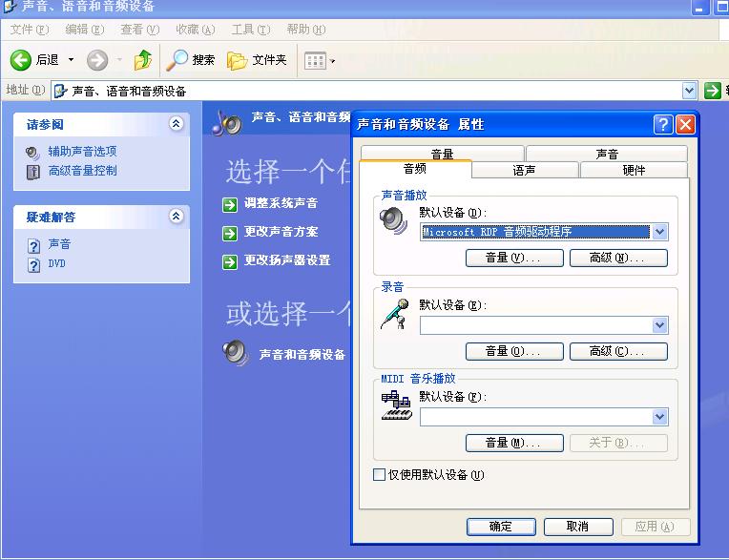Image resolution: width=729 pixels, height=560 pixels.
Task: Open the 高级音量控制 link
Action: point(82,171)
